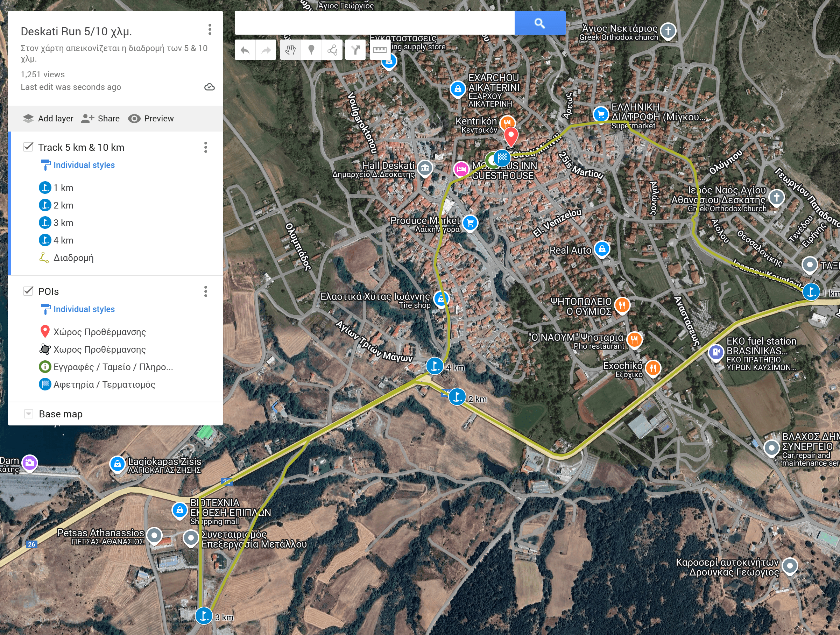The width and height of the screenshot is (840, 635).
Task: Click inside the map search field
Action: pos(374,23)
